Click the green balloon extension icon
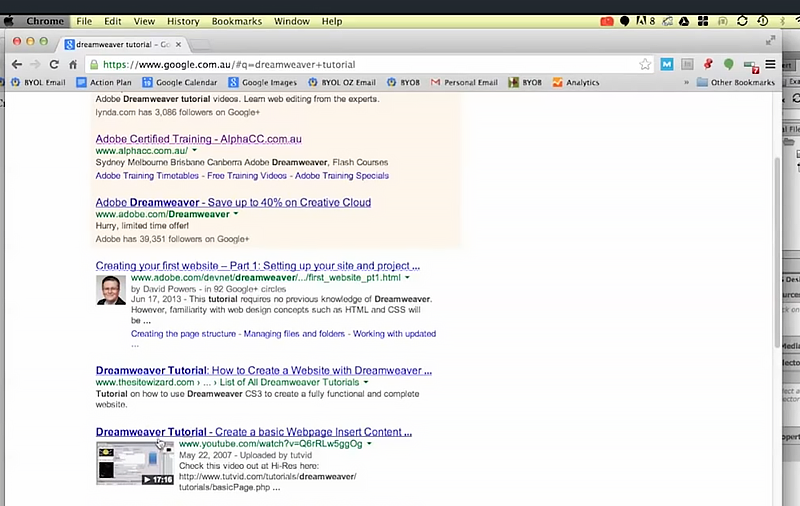800x506 pixels. (729, 64)
